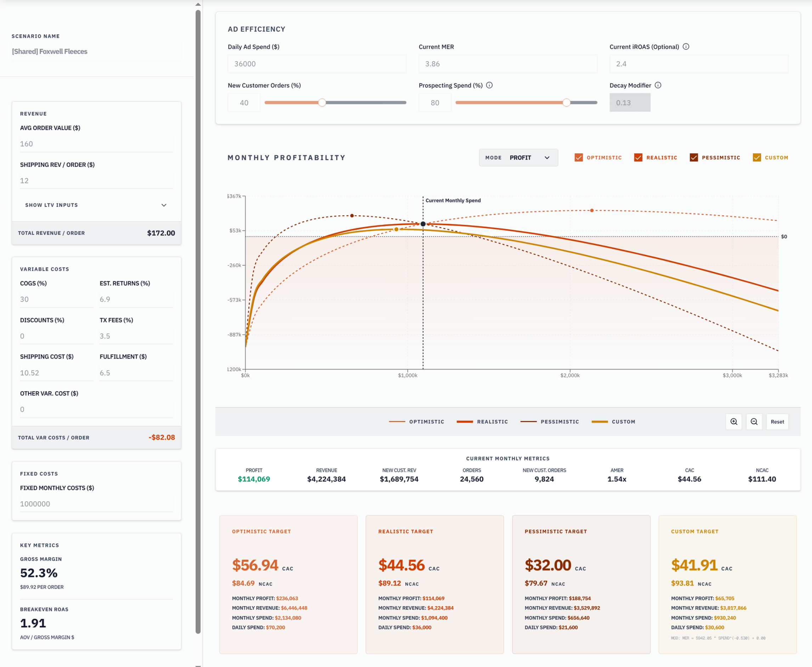The width and height of the screenshot is (812, 667).
Task: Click info icon beside Decay Modifier
Action: point(658,85)
